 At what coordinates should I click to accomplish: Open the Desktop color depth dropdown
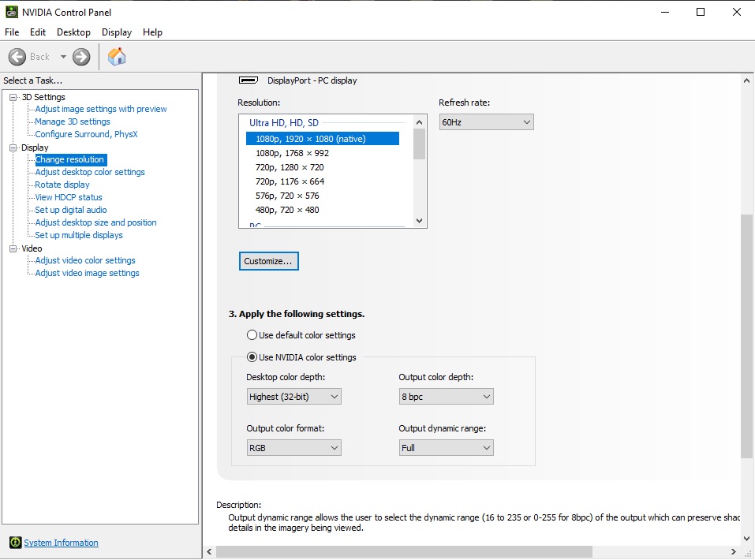point(293,396)
